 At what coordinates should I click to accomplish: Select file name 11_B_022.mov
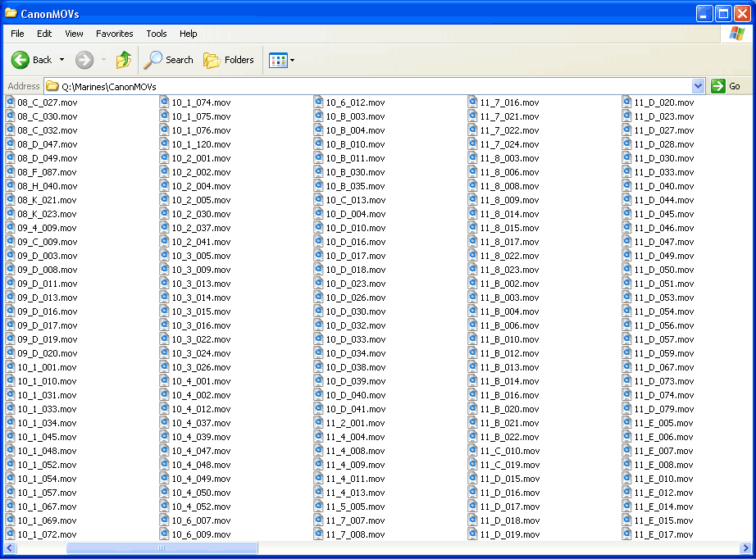pos(510,437)
